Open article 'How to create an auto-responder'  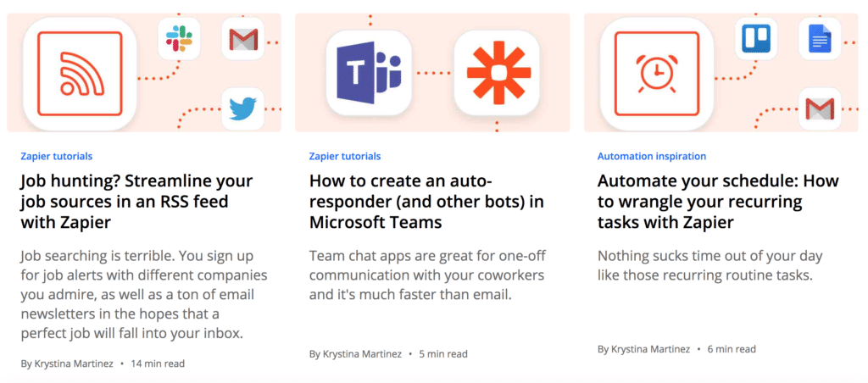pos(426,202)
